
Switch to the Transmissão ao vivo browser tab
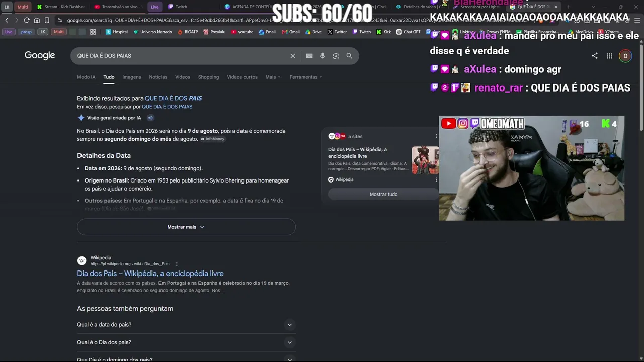(118, 7)
